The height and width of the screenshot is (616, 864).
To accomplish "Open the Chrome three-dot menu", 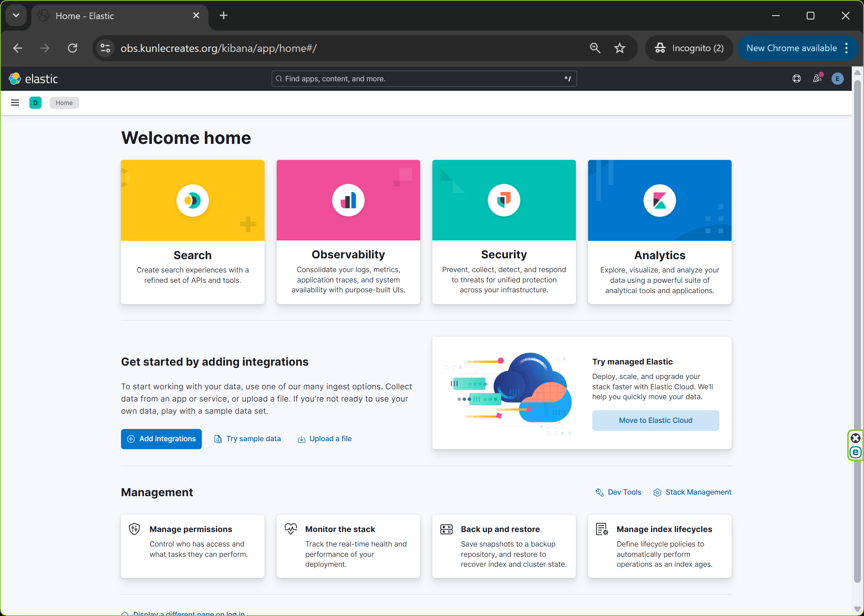I will [x=846, y=48].
